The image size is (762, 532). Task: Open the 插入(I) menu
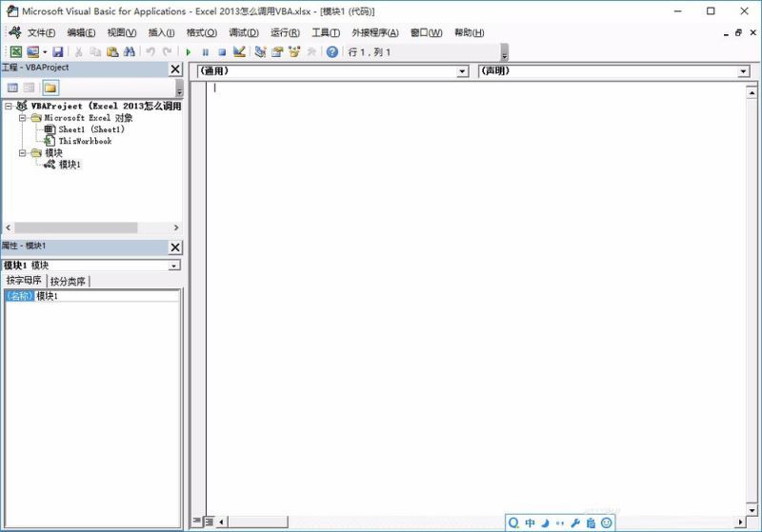pyautogui.click(x=161, y=32)
